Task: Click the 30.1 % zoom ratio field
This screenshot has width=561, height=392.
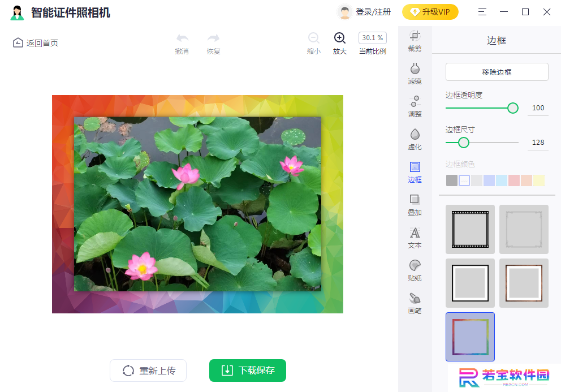Action: coord(373,38)
